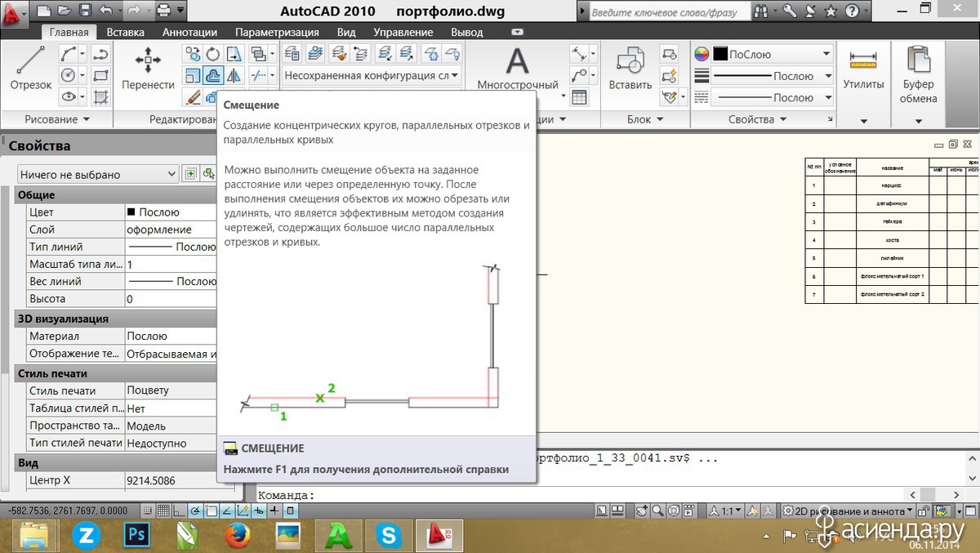
Task: Collapse the Общие section header
Action: click(116, 195)
